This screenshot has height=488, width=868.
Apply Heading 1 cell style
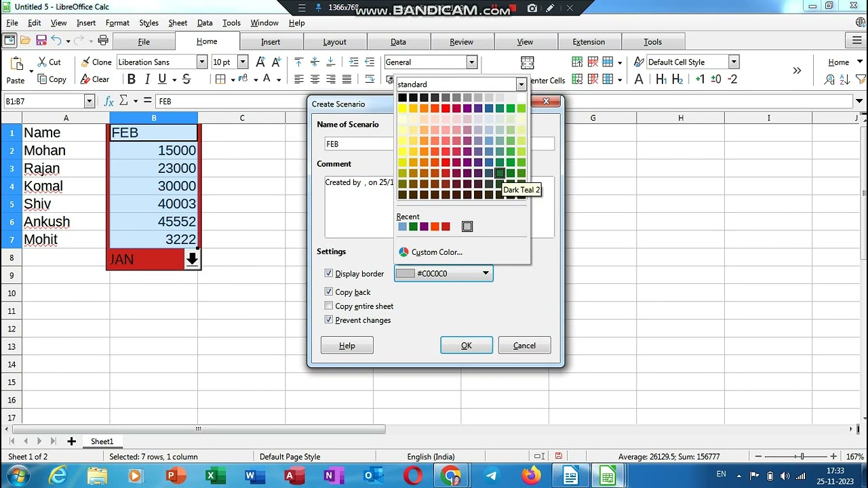tap(661, 79)
